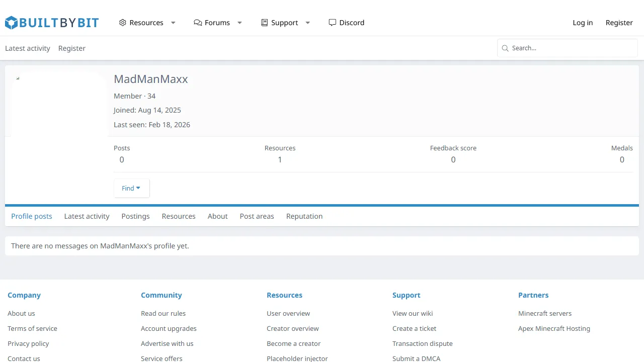Open the About profile tab
644x362 pixels.
(217, 216)
